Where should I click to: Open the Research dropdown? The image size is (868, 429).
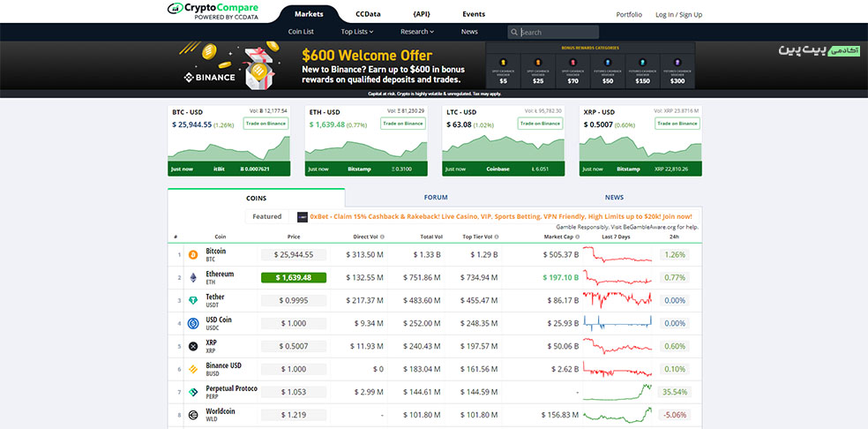[417, 32]
